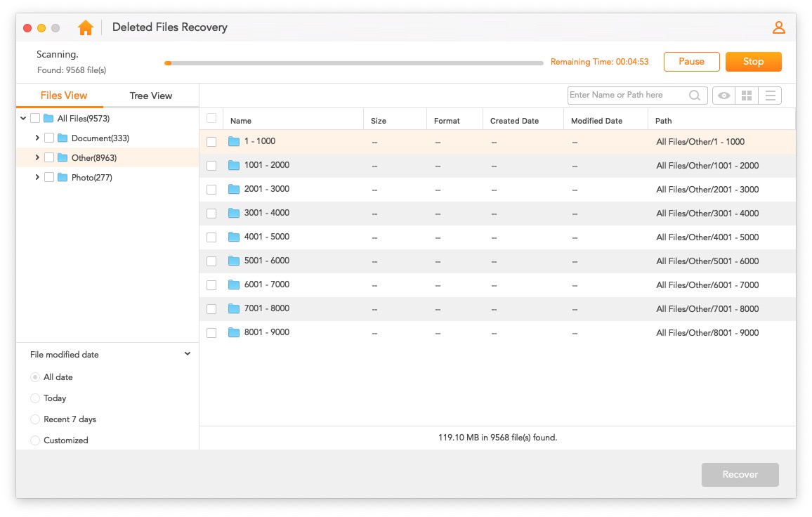The width and height of the screenshot is (812, 517).
Task: Stop the scanning process
Action: 753,62
